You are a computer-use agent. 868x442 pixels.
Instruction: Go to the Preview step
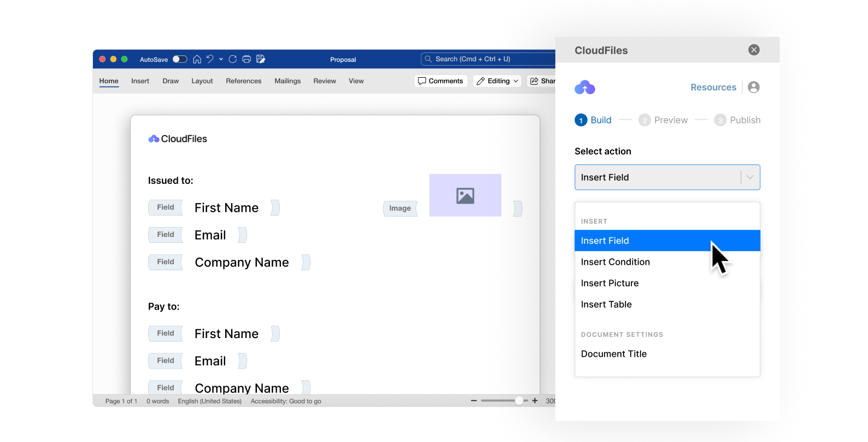(663, 120)
